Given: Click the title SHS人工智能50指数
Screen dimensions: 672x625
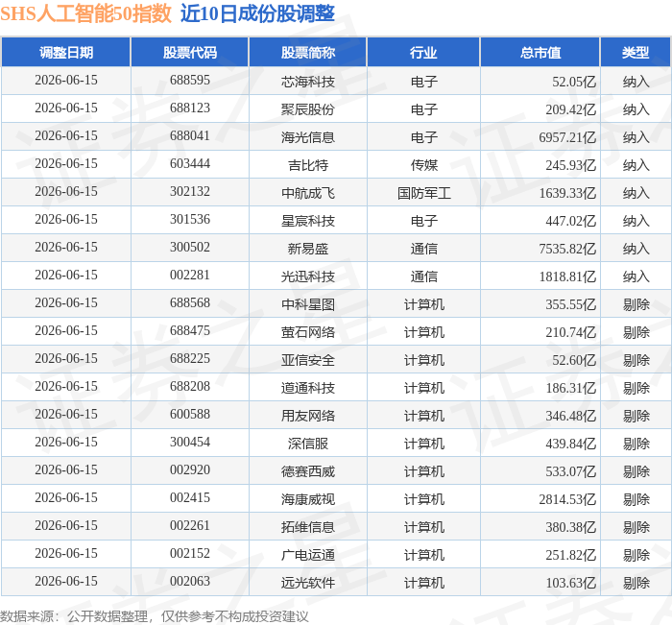Looking at the screenshot, I should pyautogui.click(x=85, y=13).
